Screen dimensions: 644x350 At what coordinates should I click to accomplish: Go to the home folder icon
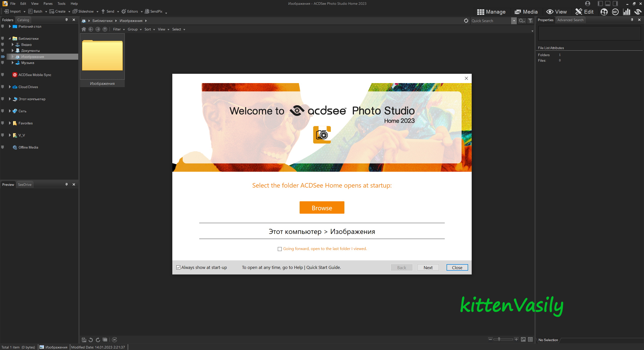[x=84, y=29]
